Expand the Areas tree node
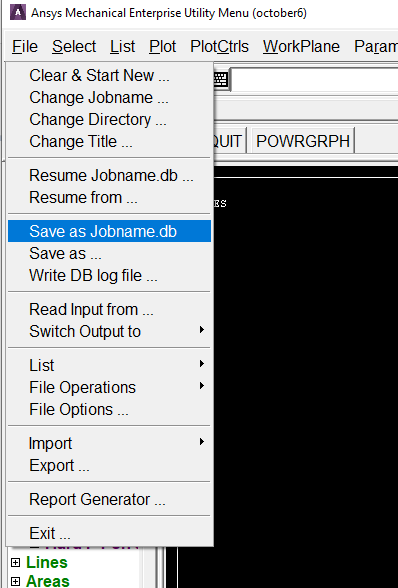The image size is (398, 588). tap(15, 581)
